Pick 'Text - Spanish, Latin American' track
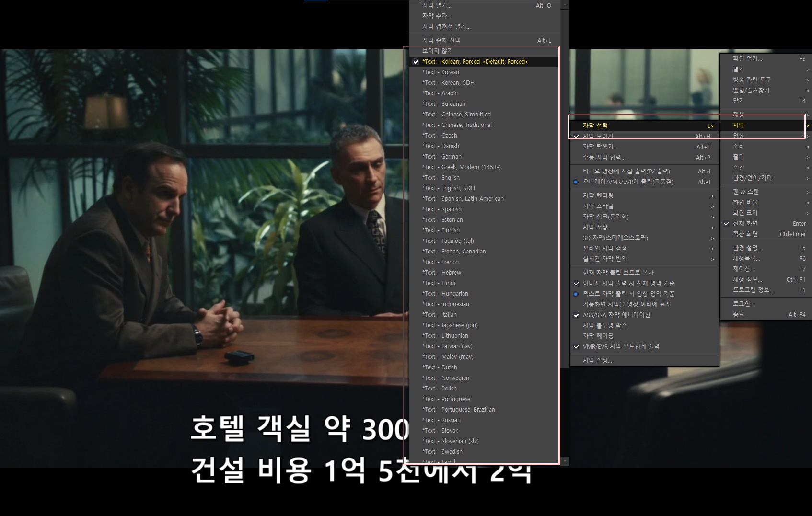The image size is (812, 516). (x=485, y=198)
